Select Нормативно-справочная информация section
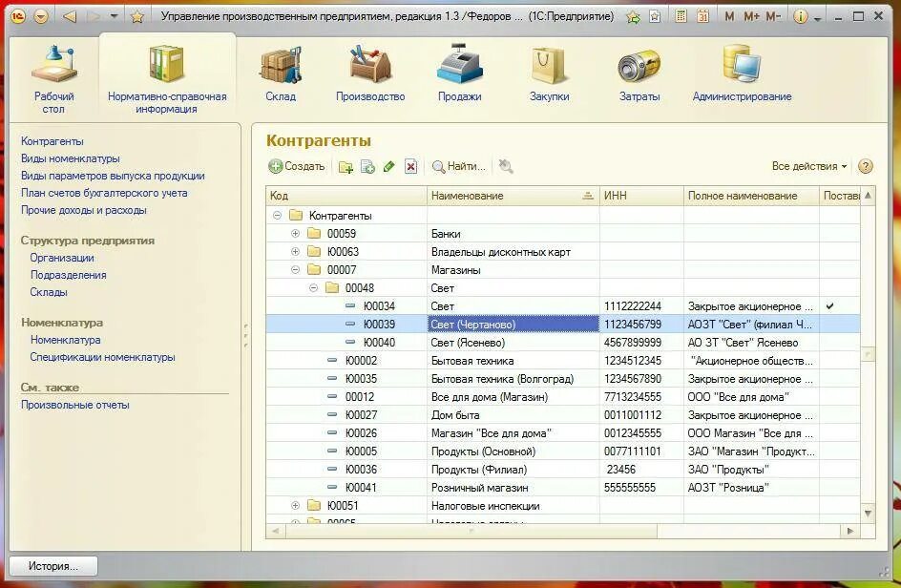This screenshot has width=901, height=588. coord(167,79)
